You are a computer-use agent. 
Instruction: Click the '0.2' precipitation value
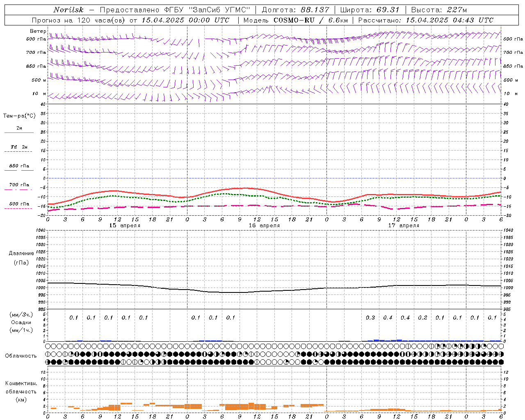click(x=422, y=318)
